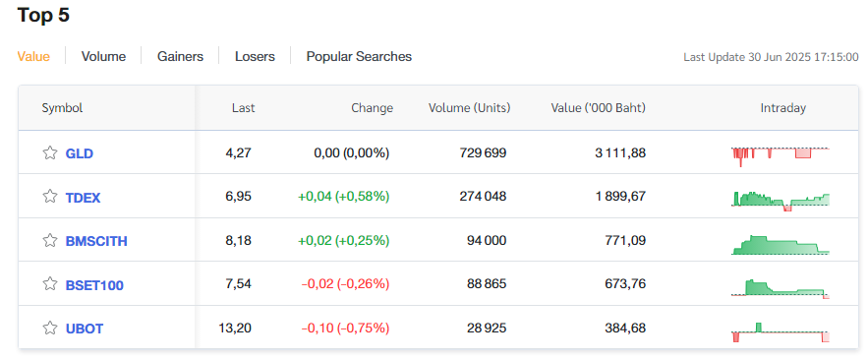This screenshot has height=359, width=868.
Task: Click the value figure 384,68
Action: (625, 328)
